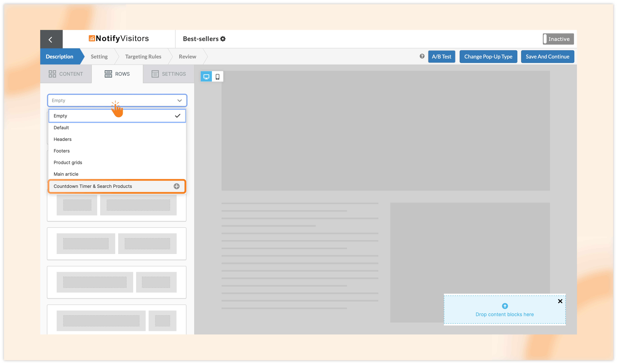The image size is (617, 364).
Task: Open the SETTINGS tab
Action: (x=169, y=74)
